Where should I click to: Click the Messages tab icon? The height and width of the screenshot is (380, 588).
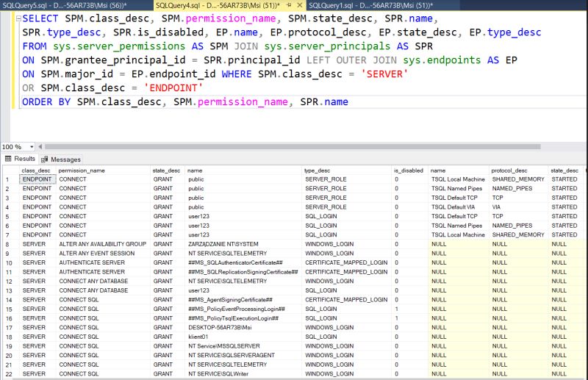click(45, 159)
